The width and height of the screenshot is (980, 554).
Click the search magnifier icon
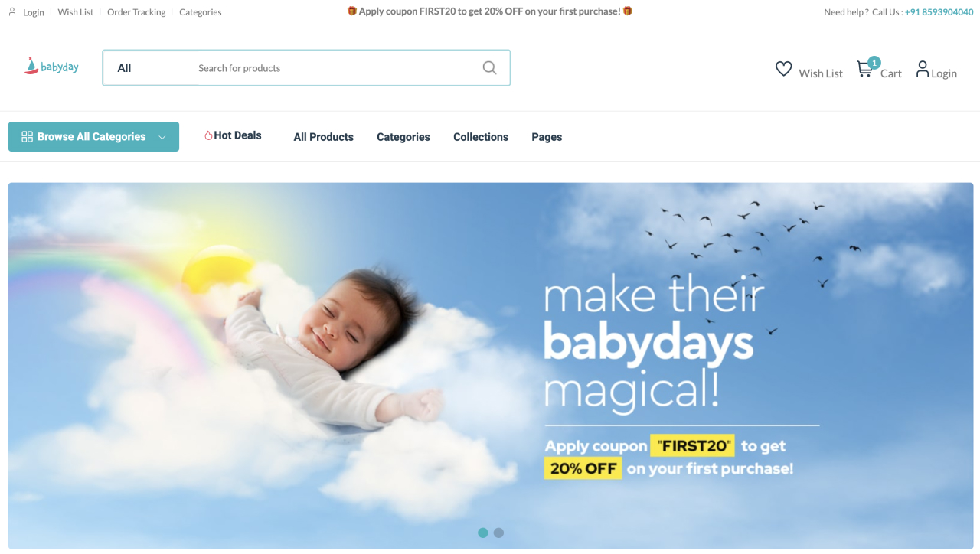pos(490,67)
